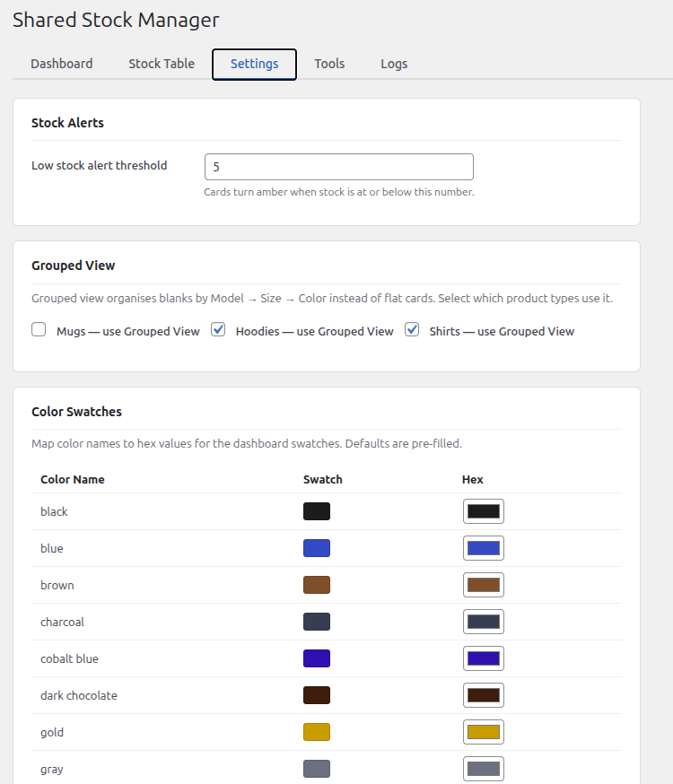Select the Settings tab

pyautogui.click(x=254, y=64)
